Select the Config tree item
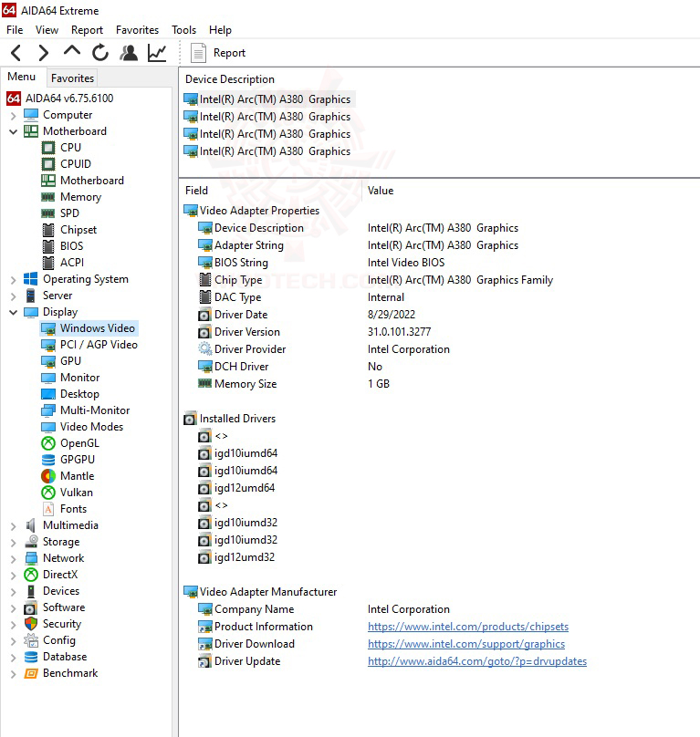The height and width of the screenshot is (737, 700). (x=58, y=640)
